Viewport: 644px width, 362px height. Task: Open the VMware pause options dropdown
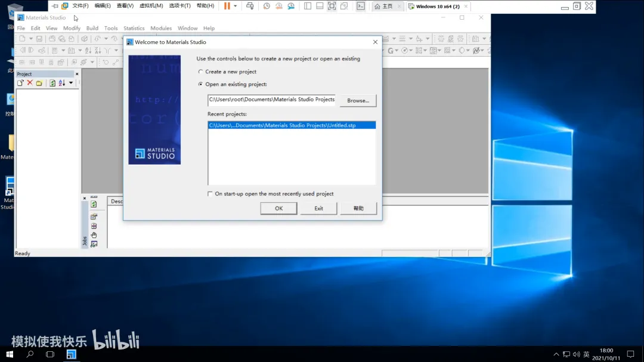(x=236, y=6)
